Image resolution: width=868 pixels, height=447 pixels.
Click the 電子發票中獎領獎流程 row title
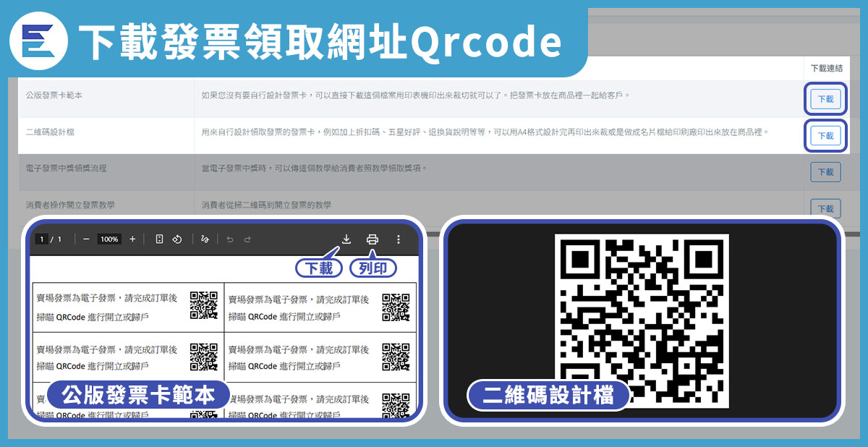pyautogui.click(x=66, y=168)
